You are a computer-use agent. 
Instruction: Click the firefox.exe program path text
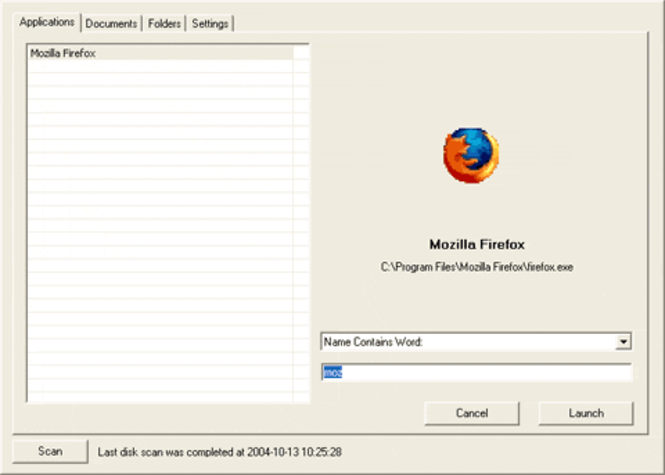click(477, 267)
